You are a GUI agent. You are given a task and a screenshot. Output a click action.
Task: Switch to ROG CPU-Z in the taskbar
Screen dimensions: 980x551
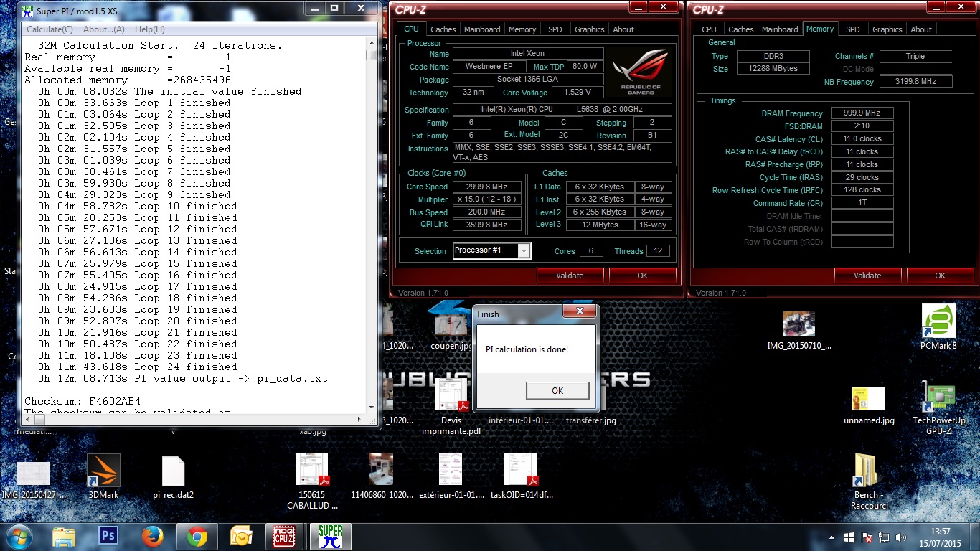pyautogui.click(x=286, y=536)
